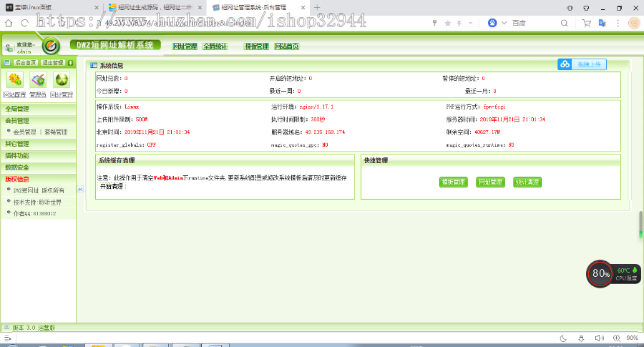The width and height of the screenshot is (644, 347).
Task: Reload the page with refresh icon
Action: pos(24,23)
